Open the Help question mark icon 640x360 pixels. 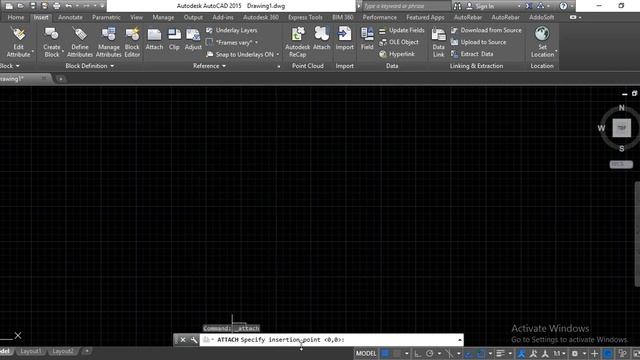563,6
